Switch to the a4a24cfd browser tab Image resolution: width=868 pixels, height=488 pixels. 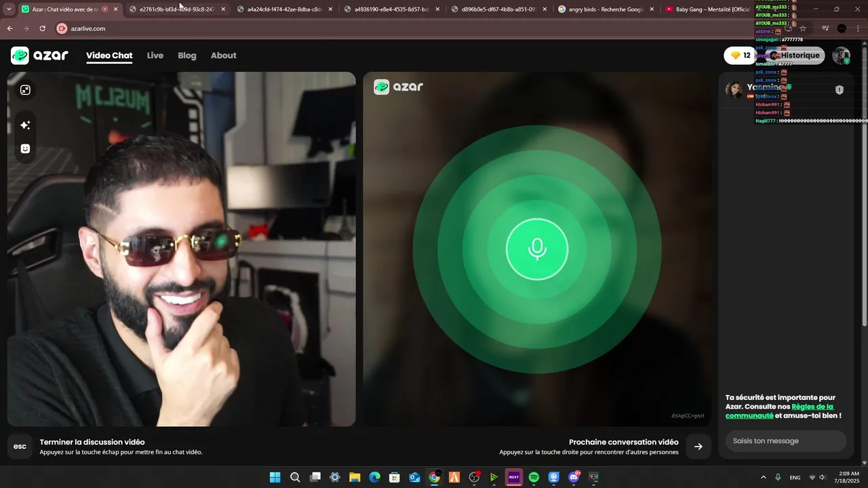(283, 9)
